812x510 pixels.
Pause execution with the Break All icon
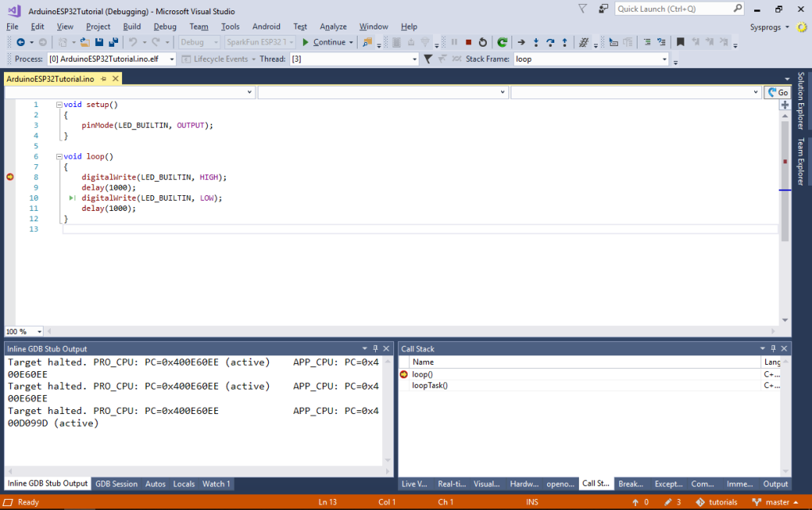[454, 41]
